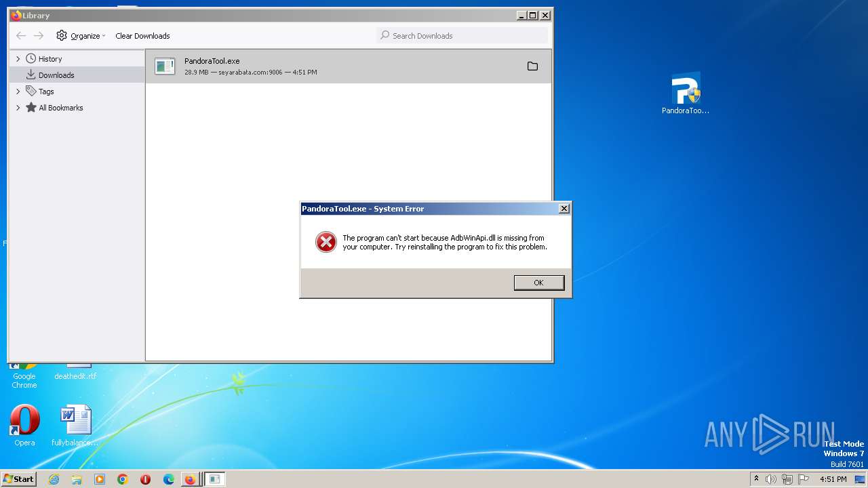
Task: Click the tray icon right of the clock
Action: click(x=860, y=479)
